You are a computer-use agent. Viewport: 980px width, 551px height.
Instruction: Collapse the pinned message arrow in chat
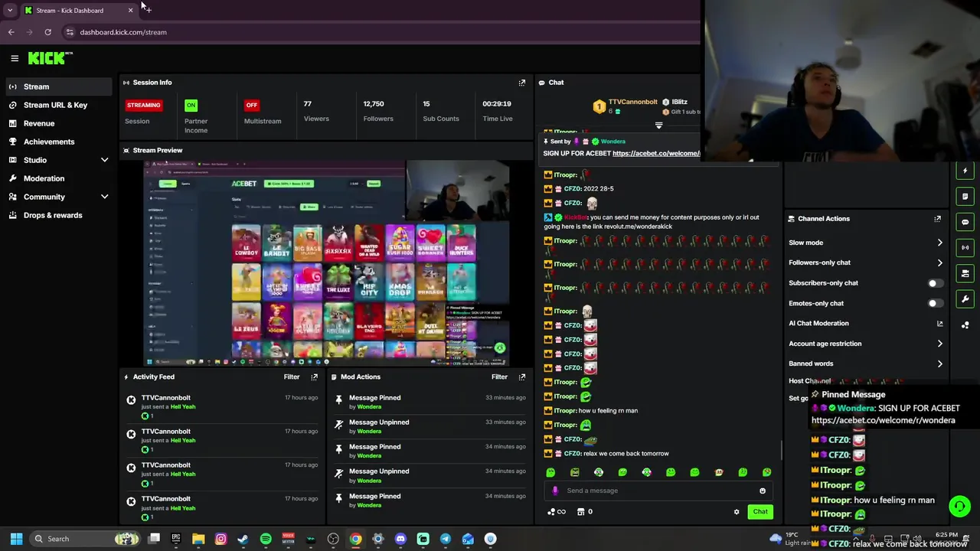tap(658, 126)
